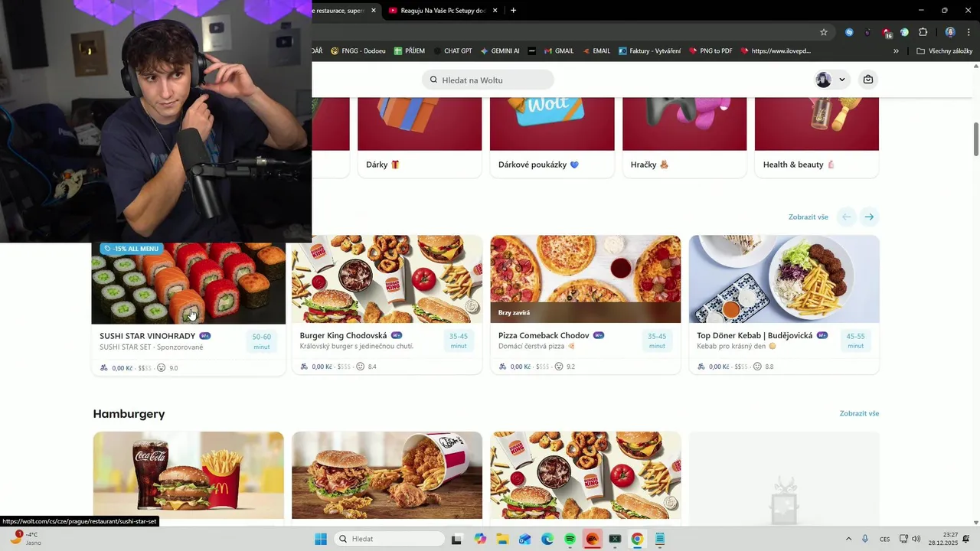
Task: Go to next carousel page arrow
Action: click(x=869, y=217)
